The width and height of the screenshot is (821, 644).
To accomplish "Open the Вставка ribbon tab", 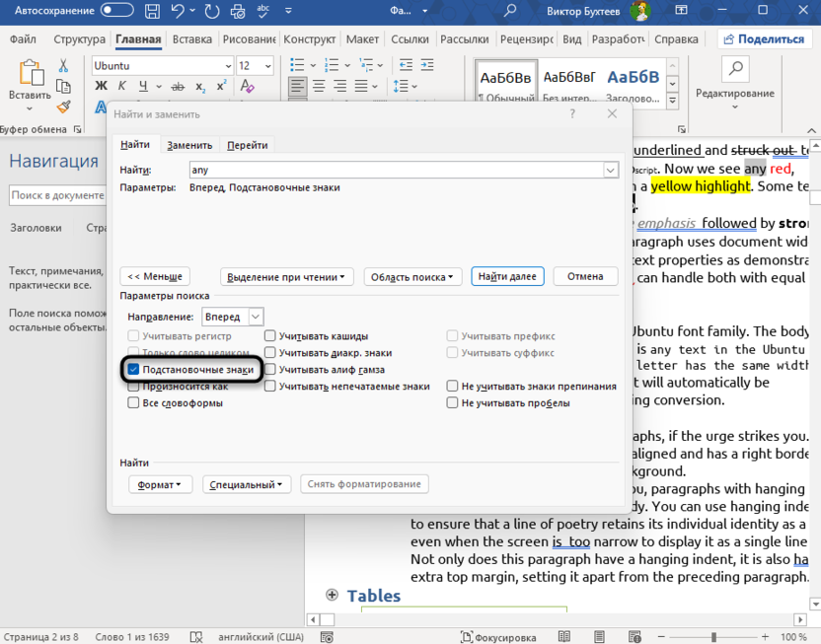I will coord(191,39).
